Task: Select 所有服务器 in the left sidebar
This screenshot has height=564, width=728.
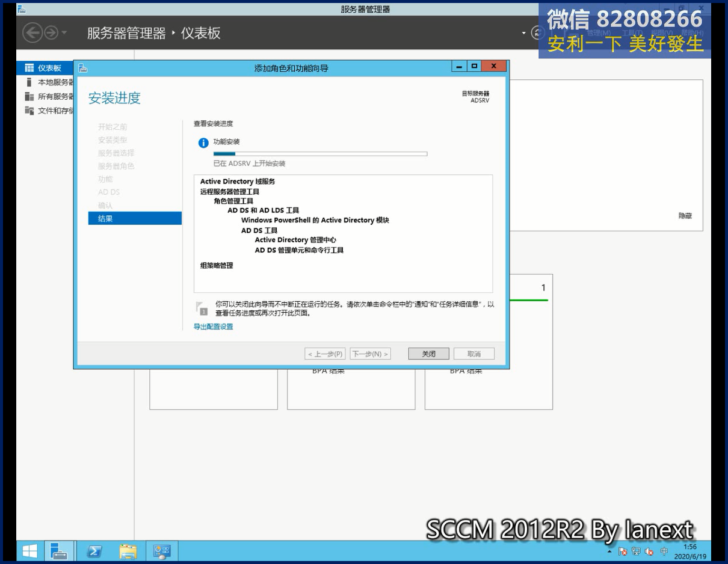Action: [55, 96]
